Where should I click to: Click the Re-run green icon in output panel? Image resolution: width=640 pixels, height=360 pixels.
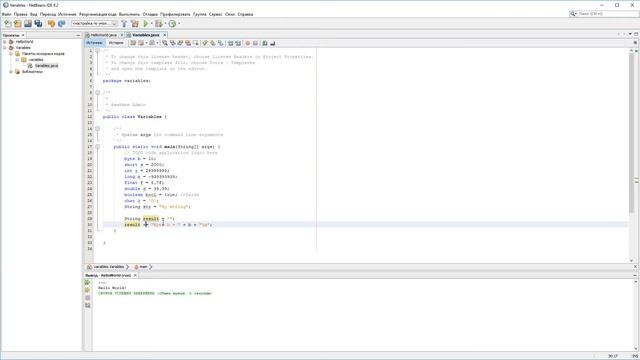[87, 282]
